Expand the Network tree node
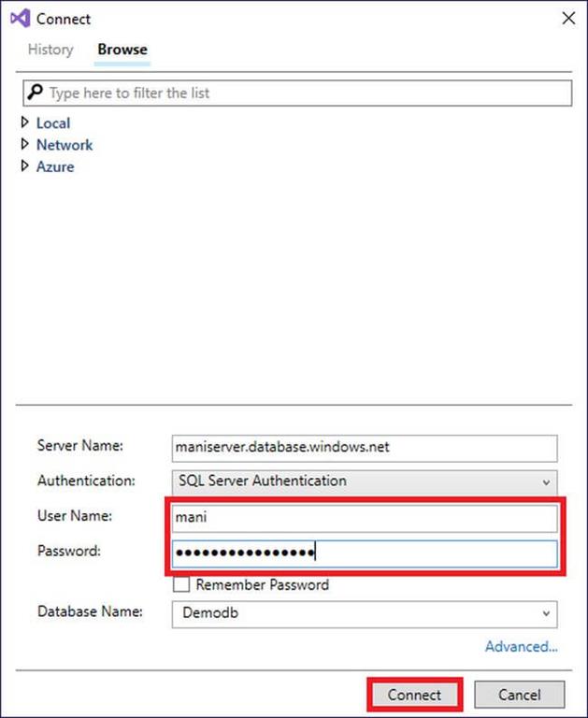 tap(25, 145)
